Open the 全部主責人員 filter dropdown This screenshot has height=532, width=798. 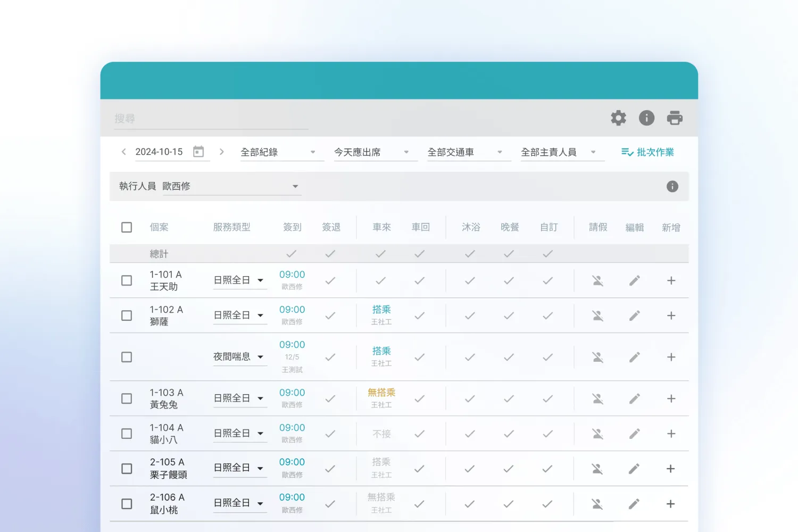tap(562, 152)
